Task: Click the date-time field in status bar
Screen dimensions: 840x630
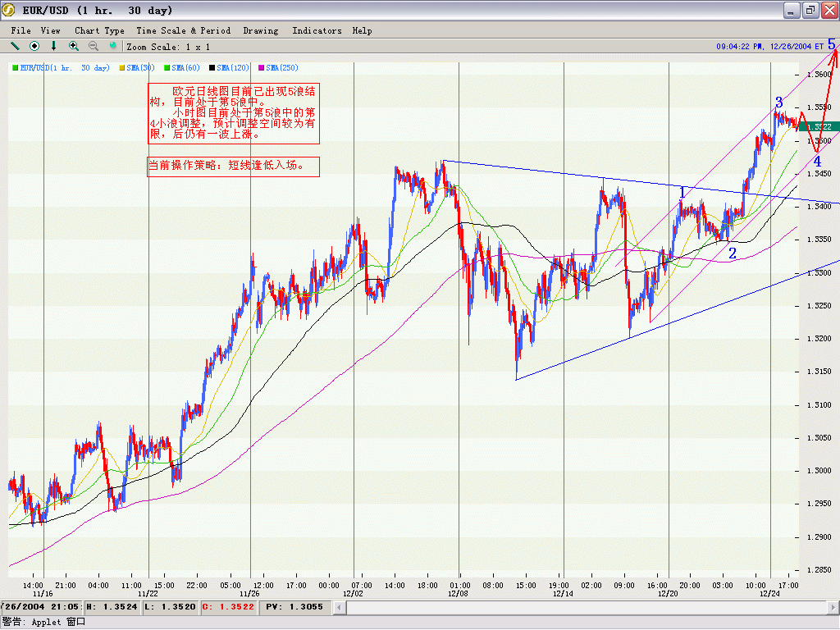Action: 41,607
